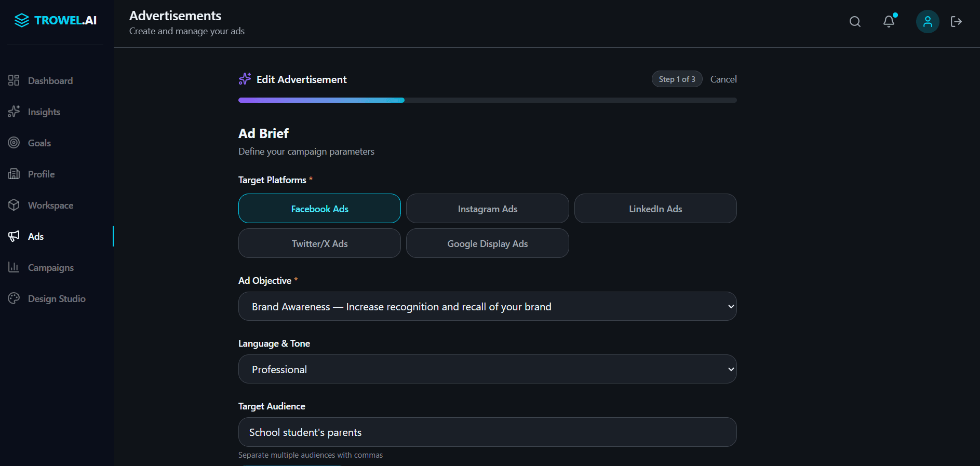Click the Workspace cube icon
Screen dimensions: 980x466
[x=14, y=205]
